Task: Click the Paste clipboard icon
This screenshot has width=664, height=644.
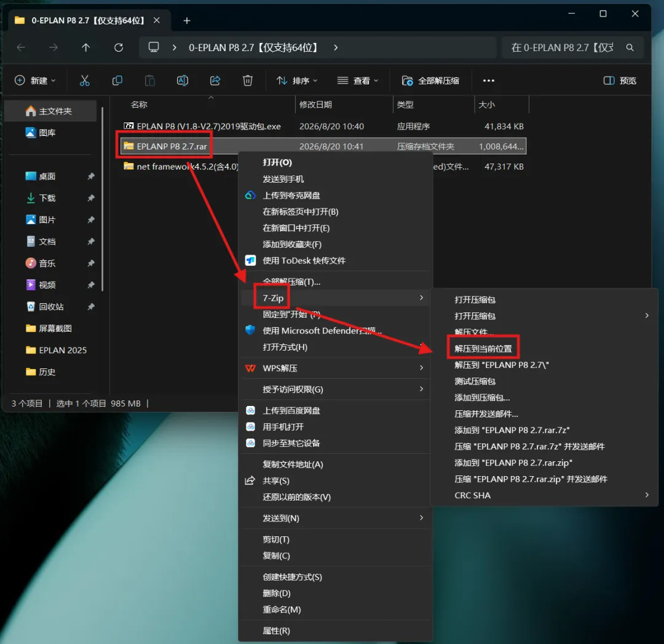Action: tap(150, 81)
